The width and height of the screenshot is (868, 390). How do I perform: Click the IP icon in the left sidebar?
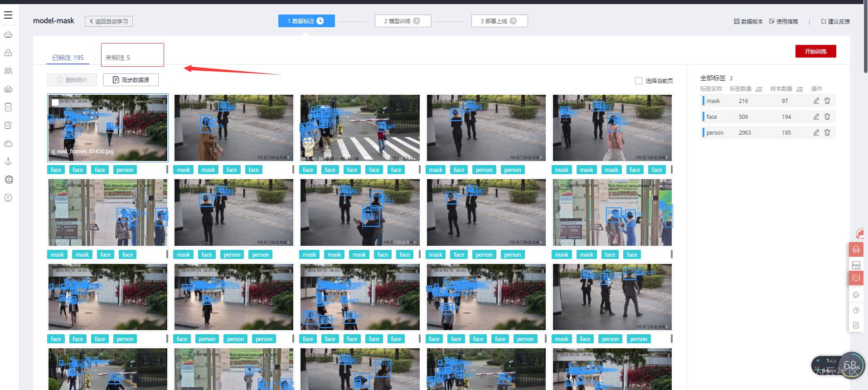(x=8, y=198)
